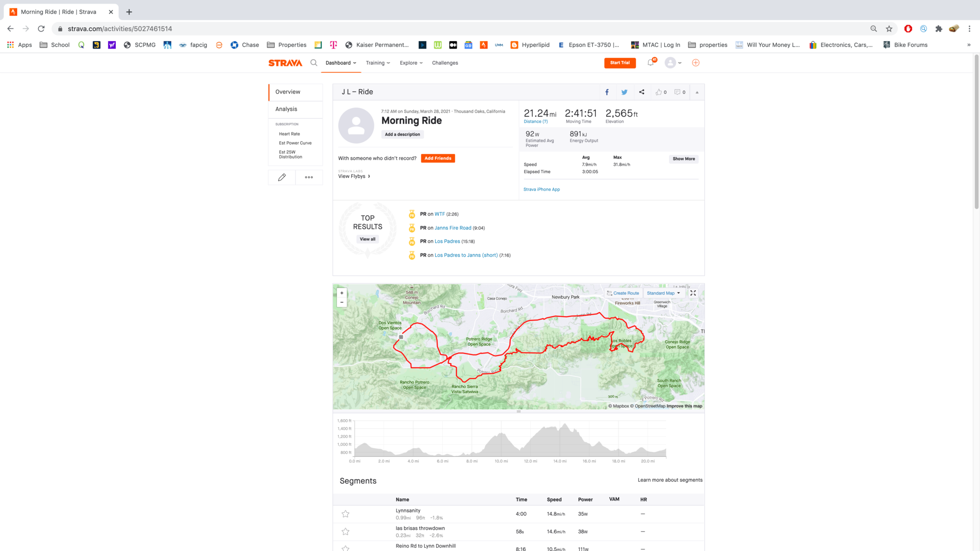The height and width of the screenshot is (551, 980).
Task: Expand the Explore menu
Action: point(411,63)
